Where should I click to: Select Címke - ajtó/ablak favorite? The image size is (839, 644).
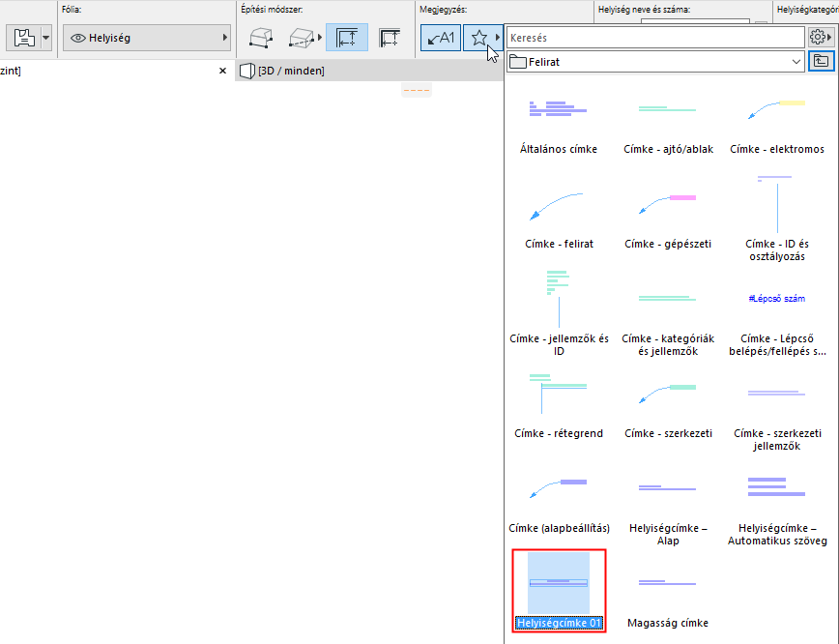[x=668, y=127]
